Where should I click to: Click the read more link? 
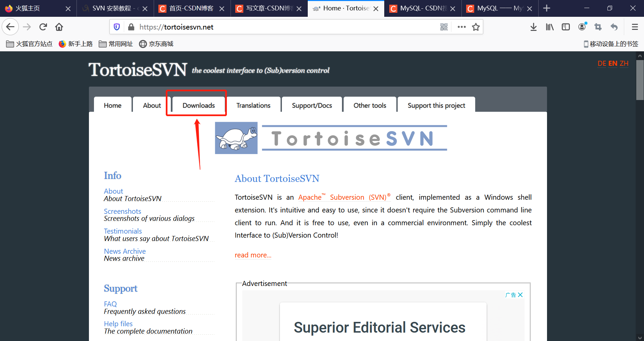(x=253, y=255)
